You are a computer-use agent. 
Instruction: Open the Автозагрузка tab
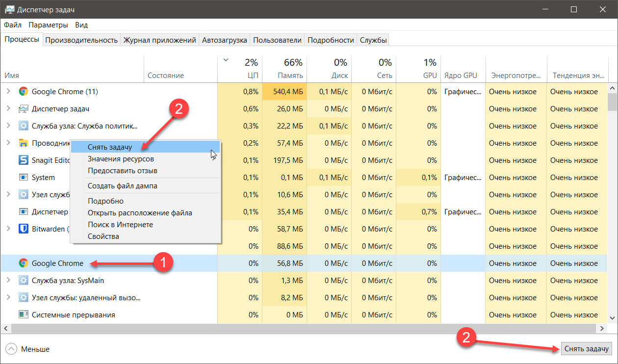(x=224, y=40)
